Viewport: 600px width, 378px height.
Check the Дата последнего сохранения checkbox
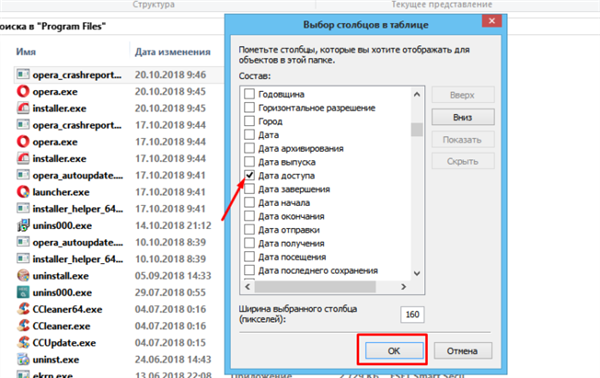249,270
